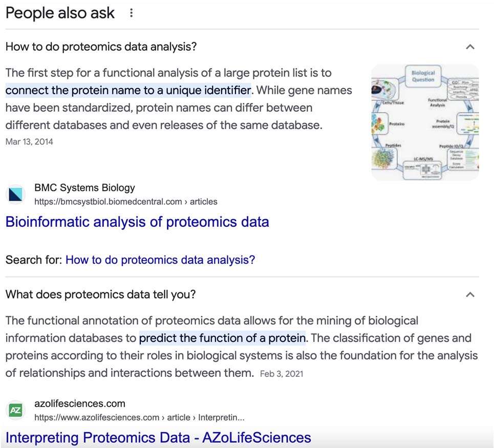Open the three-dot menu next to People also ask
Screen dimensions: 494x448
pos(131,13)
